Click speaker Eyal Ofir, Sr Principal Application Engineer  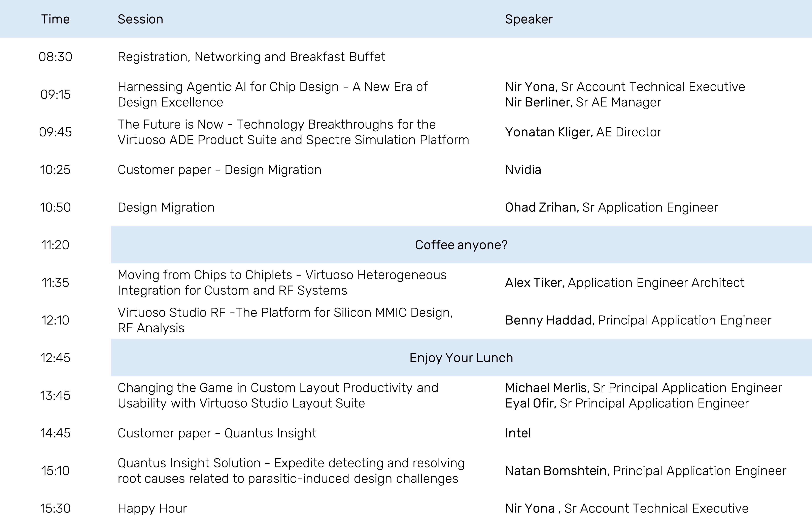pos(627,403)
